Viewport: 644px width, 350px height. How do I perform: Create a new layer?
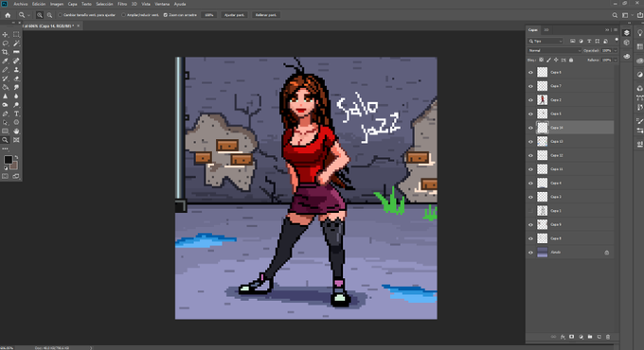pyautogui.click(x=599, y=337)
